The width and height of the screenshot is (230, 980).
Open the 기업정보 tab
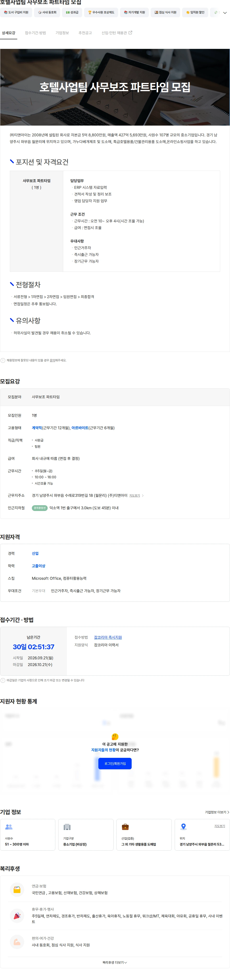(x=62, y=33)
